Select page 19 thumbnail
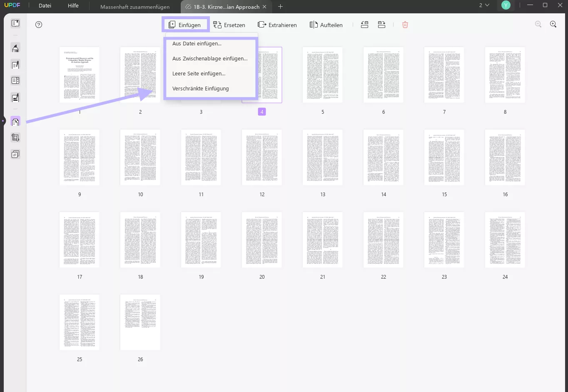 click(x=201, y=240)
